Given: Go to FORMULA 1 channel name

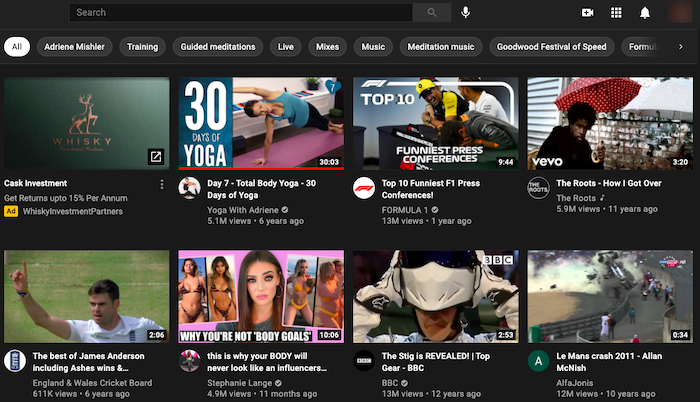Looking at the screenshot, I should coord(404,209).
